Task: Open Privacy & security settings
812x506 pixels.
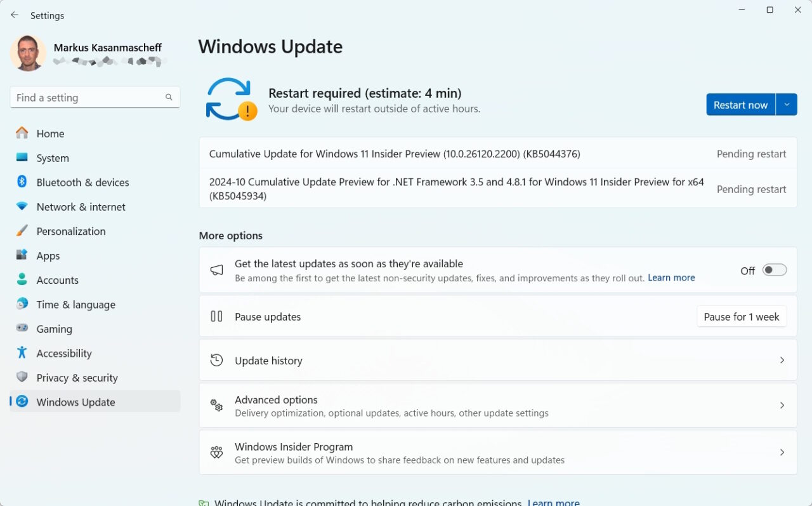Action: pos(22,377)
